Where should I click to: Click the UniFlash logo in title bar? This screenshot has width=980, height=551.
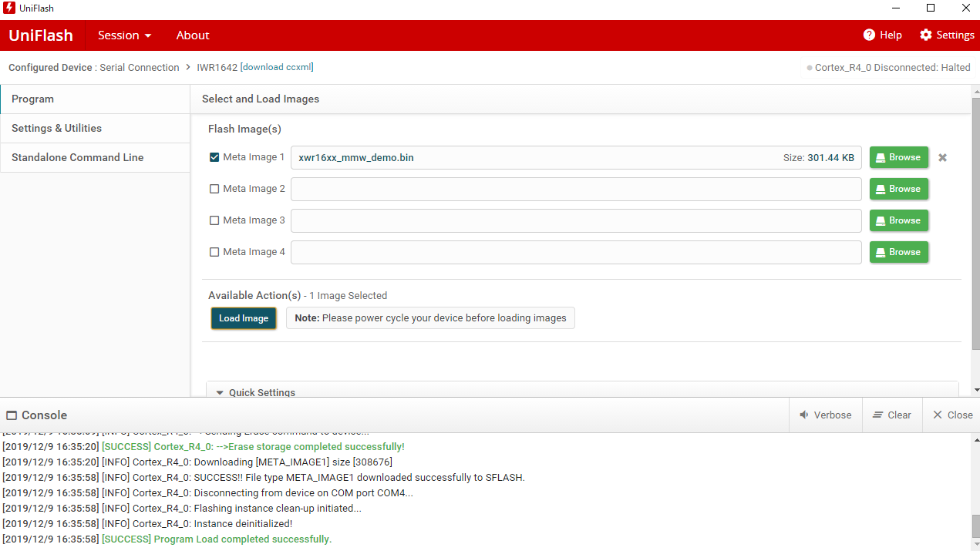tap(9, 8)
